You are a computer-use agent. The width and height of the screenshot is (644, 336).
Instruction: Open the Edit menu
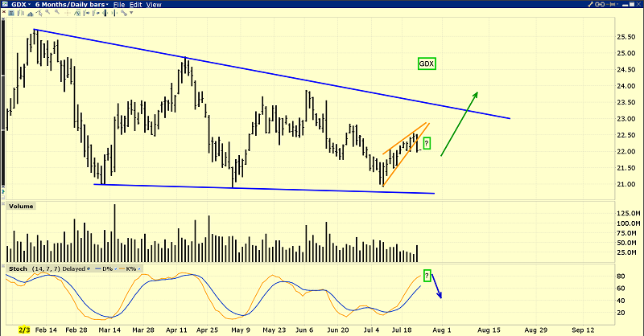[x=135, y=5]
